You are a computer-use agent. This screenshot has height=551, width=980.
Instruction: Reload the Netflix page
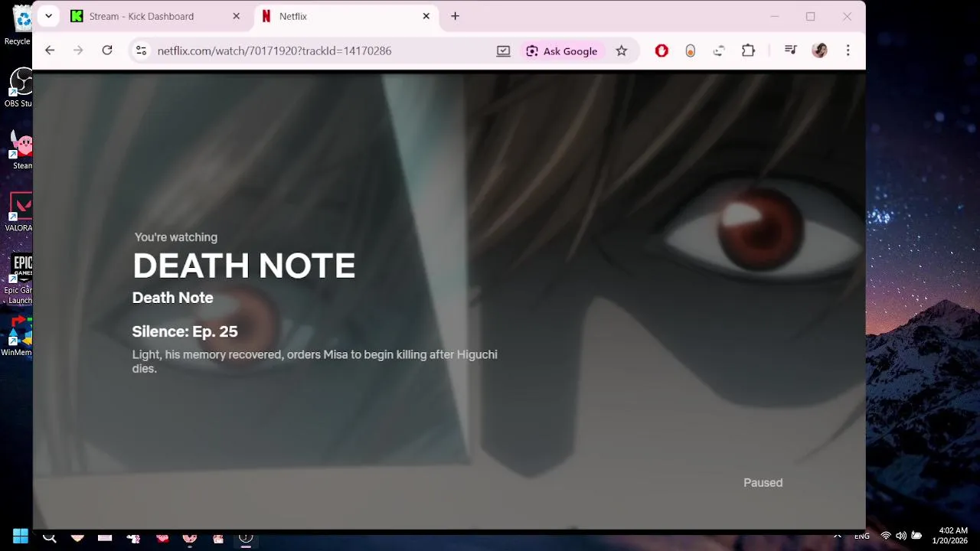click(107, 51)
